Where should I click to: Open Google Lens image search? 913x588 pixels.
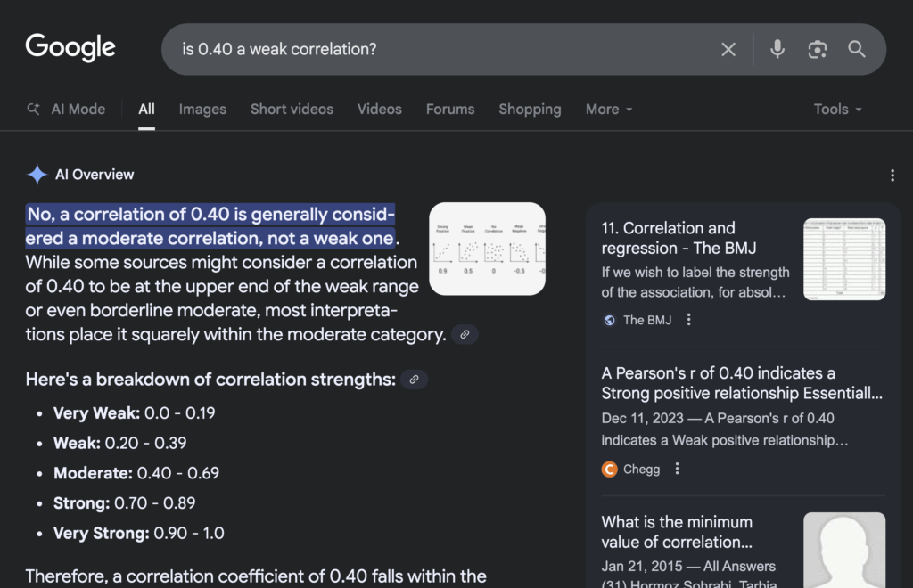[817, 49]
